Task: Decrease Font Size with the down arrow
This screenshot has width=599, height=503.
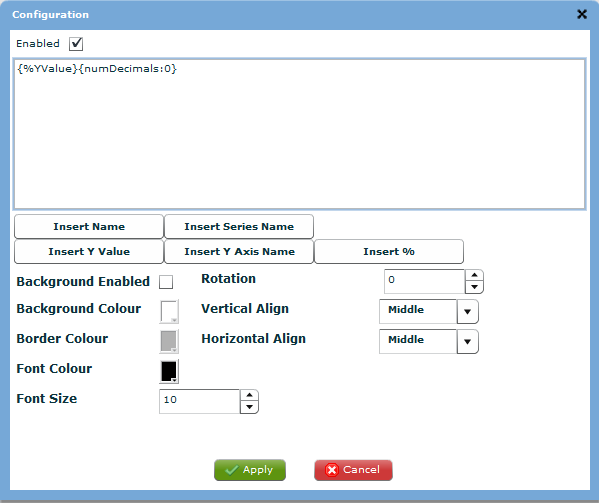Action: [249, 407]
